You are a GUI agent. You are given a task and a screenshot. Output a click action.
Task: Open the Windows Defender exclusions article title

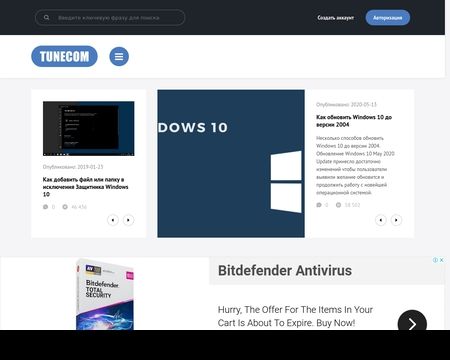[x=85, y=187]
